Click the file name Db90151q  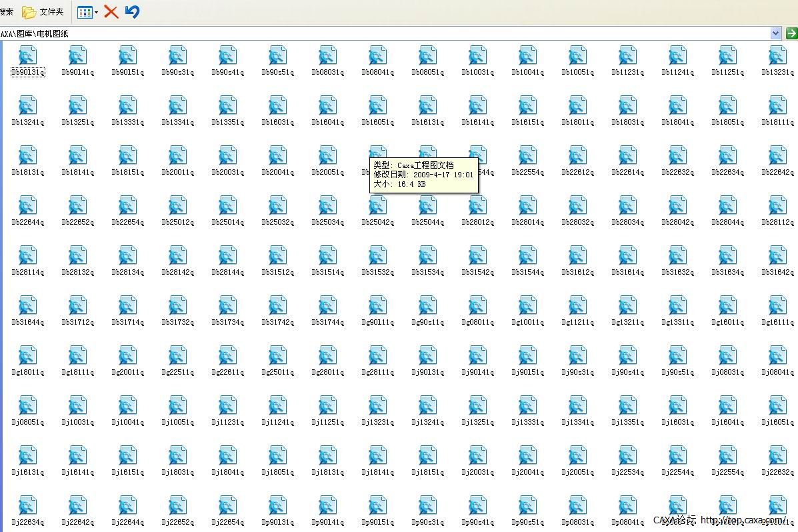[x=128, y=72]
